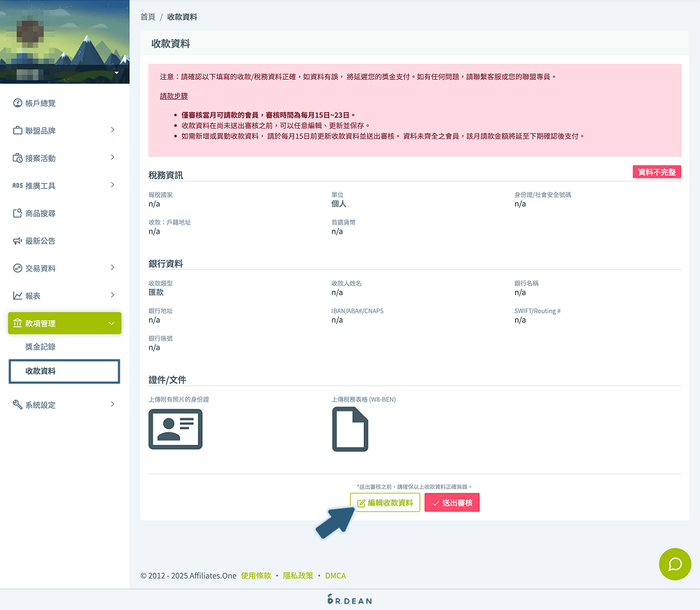Open the user profile dropdown arrow
This screenshot has height=610, width=700.
point(117,73)
